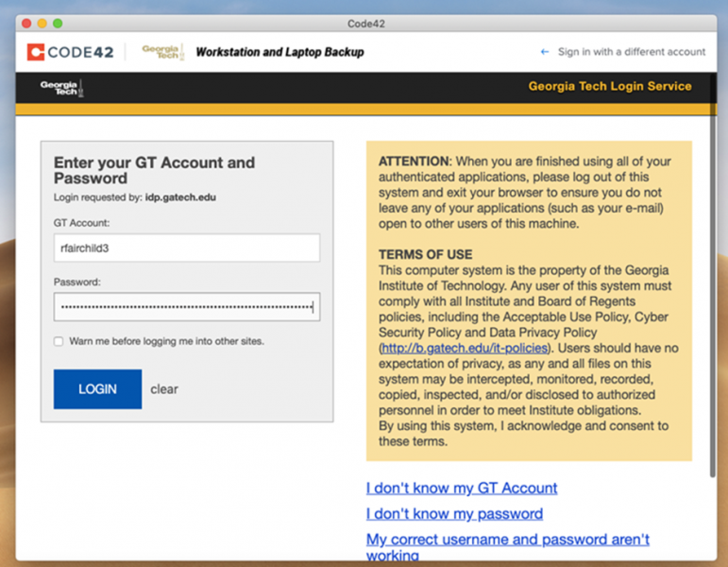Choose Sign in with a different account

click(631, 52)
